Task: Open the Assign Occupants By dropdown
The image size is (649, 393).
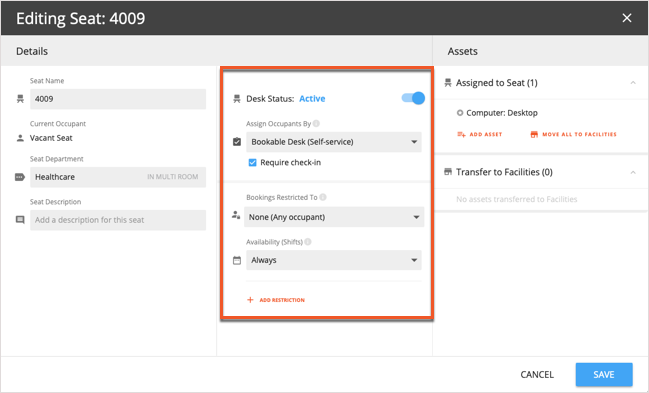Action: [x=334, y=142]
